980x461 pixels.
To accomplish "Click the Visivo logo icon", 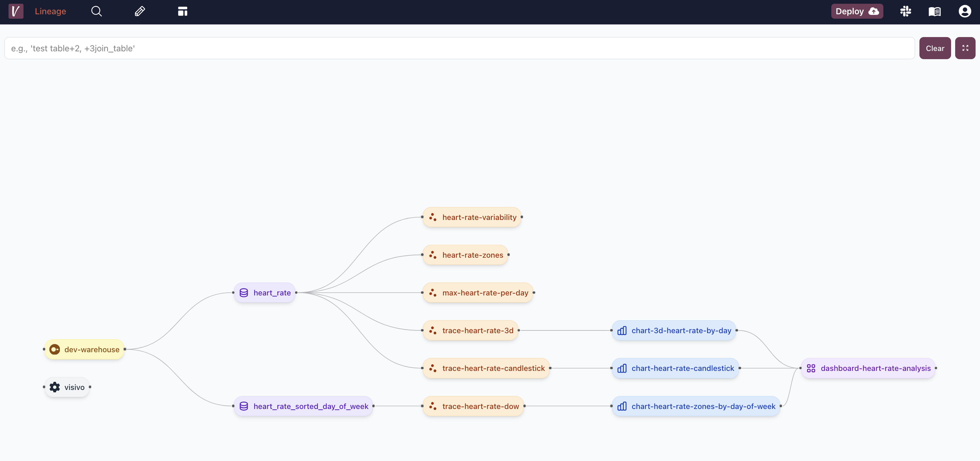I will pos(16,12).
